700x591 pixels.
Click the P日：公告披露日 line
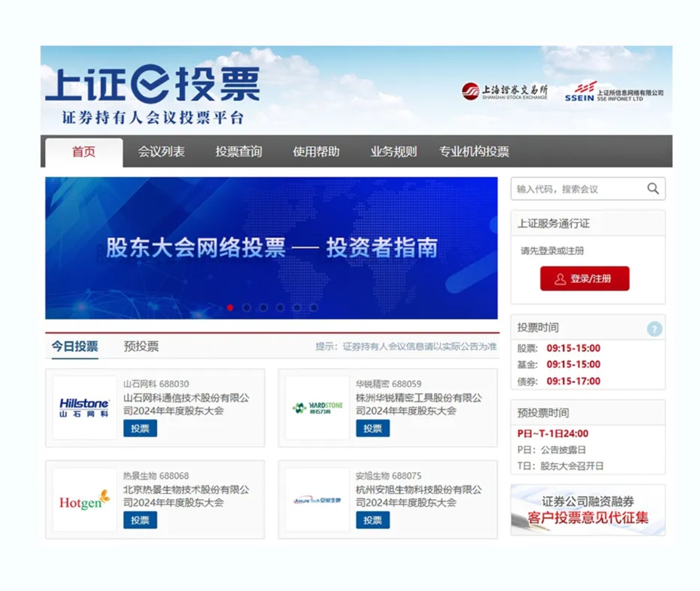(x=551, y=450)
